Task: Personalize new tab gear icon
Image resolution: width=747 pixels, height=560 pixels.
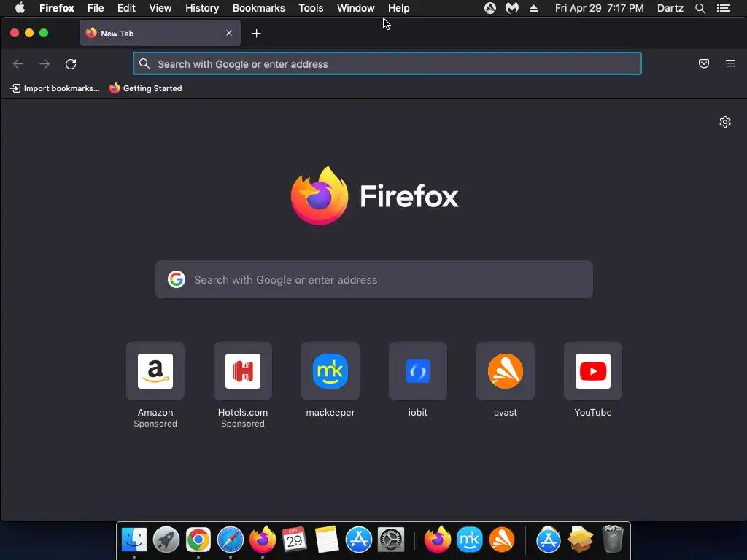Action: click(724, 122)
